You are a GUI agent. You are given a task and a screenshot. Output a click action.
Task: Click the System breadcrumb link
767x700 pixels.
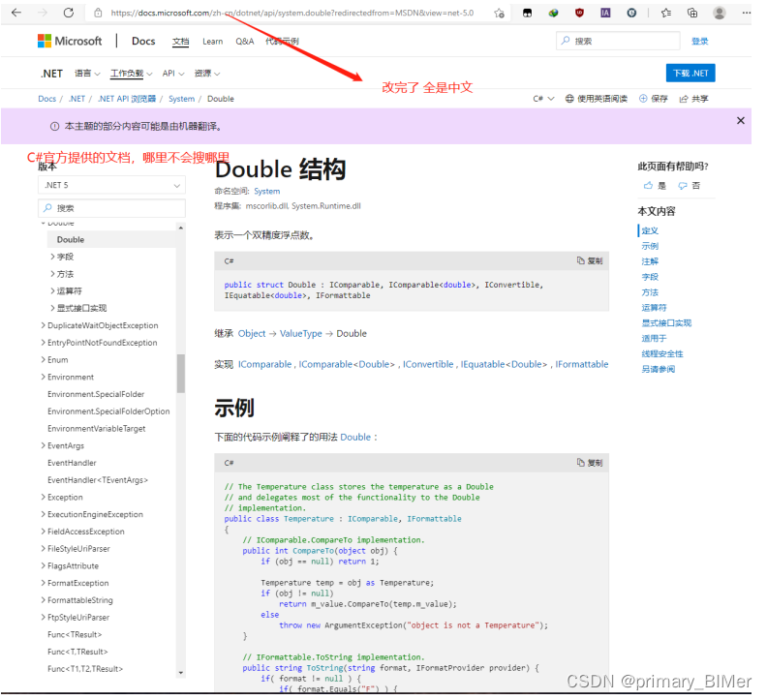point(181,99)
